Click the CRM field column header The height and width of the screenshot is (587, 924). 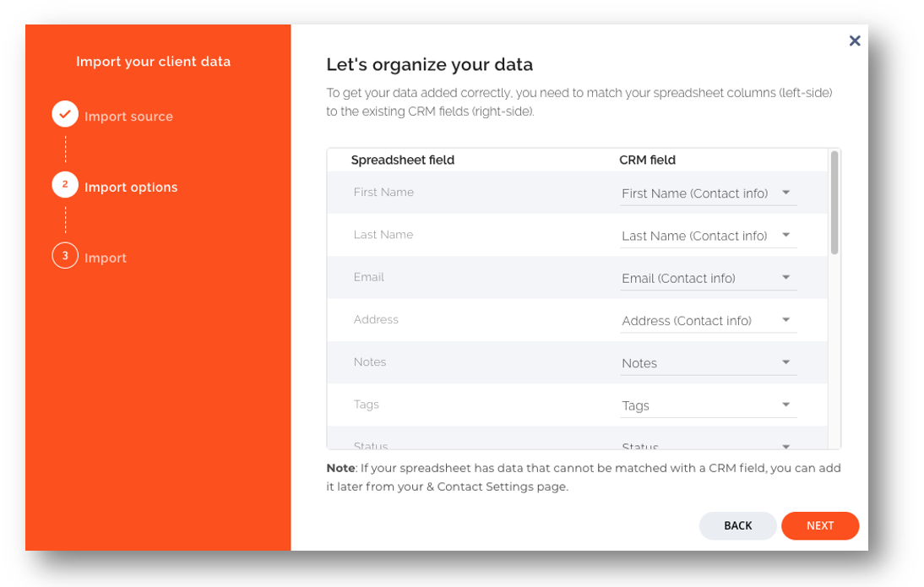[647, 160]
